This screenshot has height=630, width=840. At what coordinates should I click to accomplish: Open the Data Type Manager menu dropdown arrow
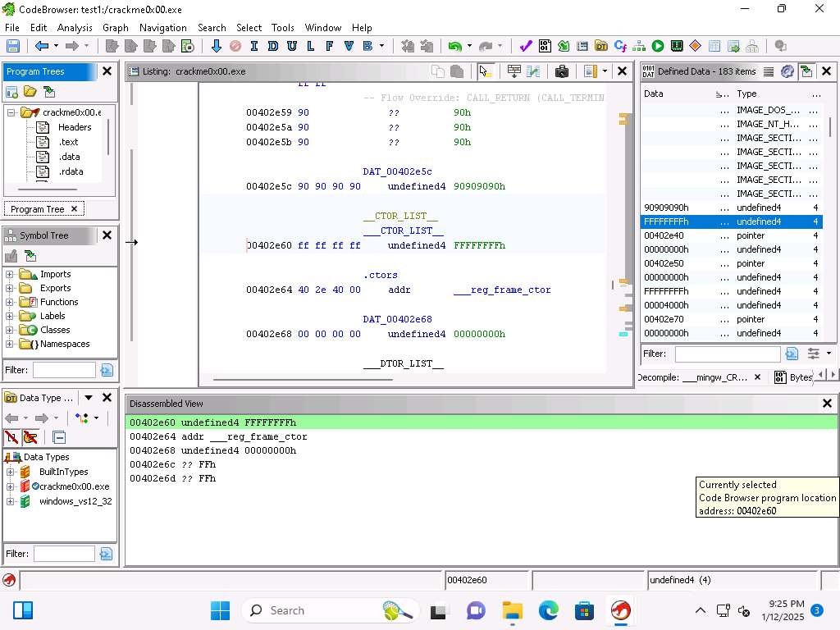pyautogui.click(x=89, y=398)
